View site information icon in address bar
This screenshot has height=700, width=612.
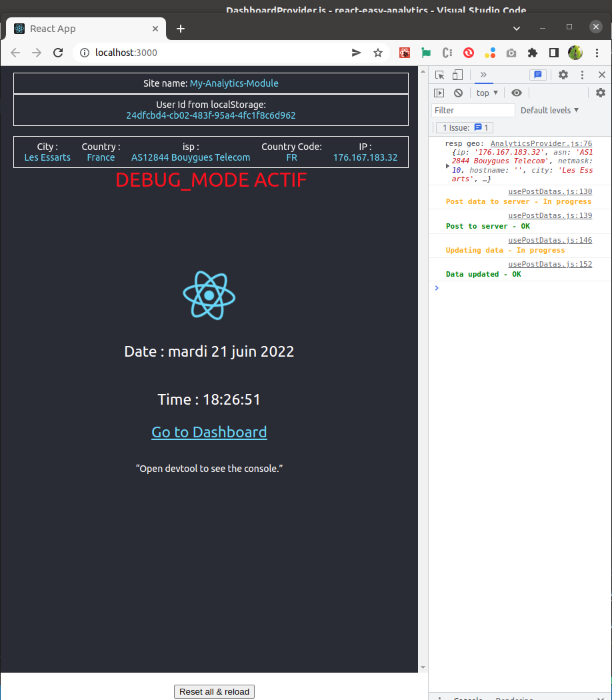click(85, 53)
